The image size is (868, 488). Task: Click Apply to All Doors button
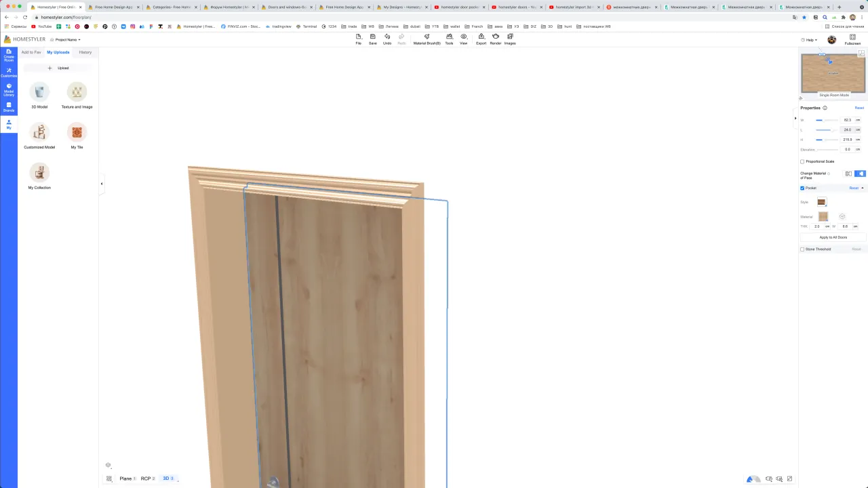click(833, 237)
